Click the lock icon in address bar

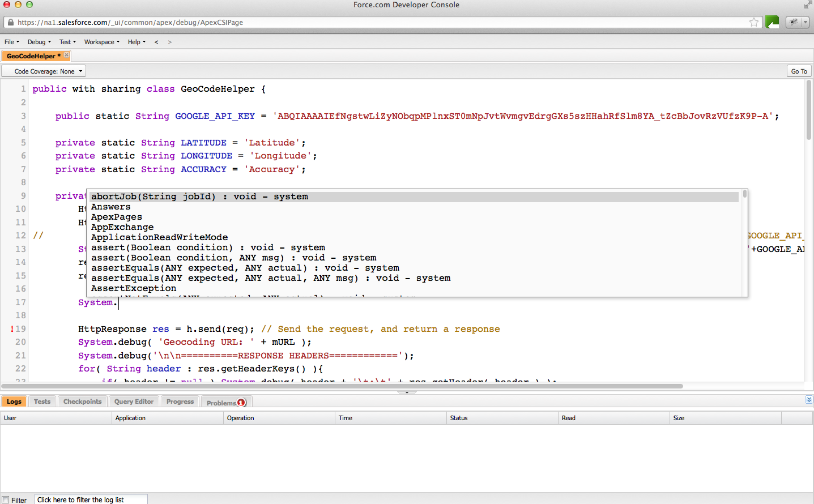(x=10, y=23)
